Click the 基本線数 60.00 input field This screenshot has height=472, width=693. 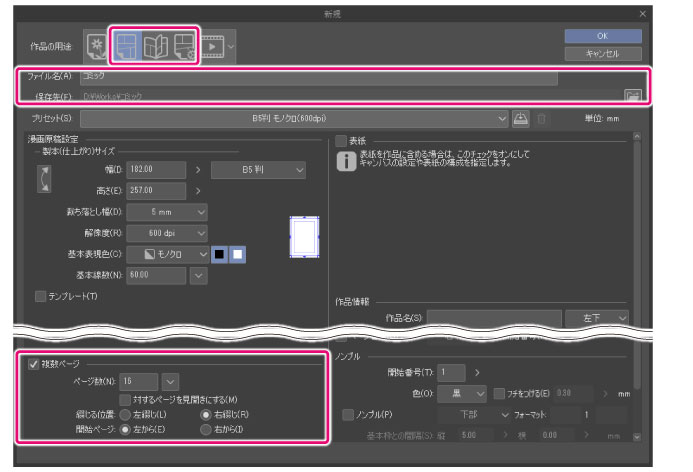click(x=156, y=276)
